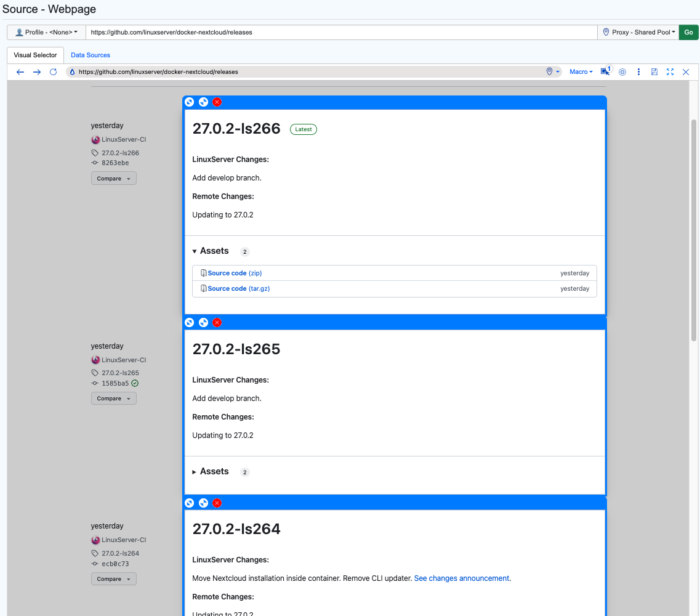Viewport: 700px width, 616px height.
Task: Click green check status next to 1585ba5
Action: [135, 383]
